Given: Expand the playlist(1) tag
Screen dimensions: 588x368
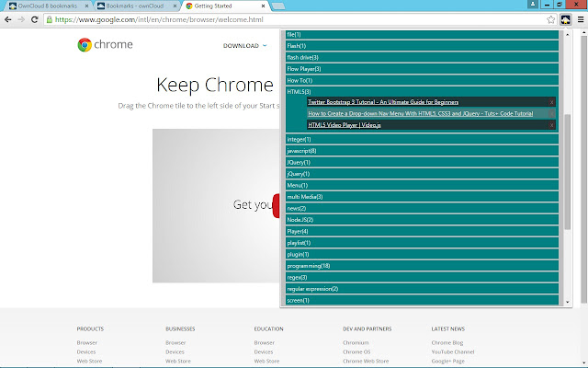Looking at the screenshot, I should (422, 243).
